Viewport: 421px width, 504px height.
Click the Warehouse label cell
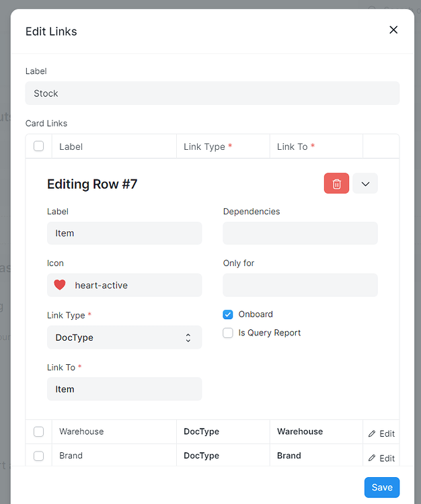114,431
